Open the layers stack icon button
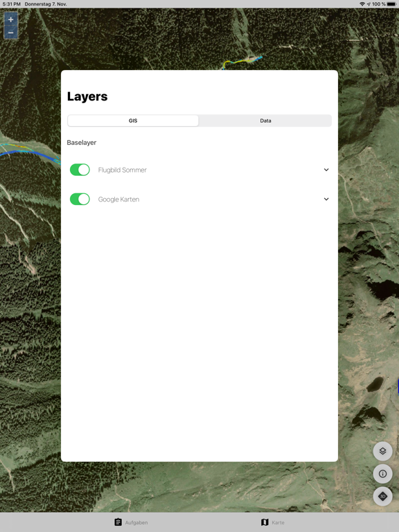399x532 pixels. (382, 451)
